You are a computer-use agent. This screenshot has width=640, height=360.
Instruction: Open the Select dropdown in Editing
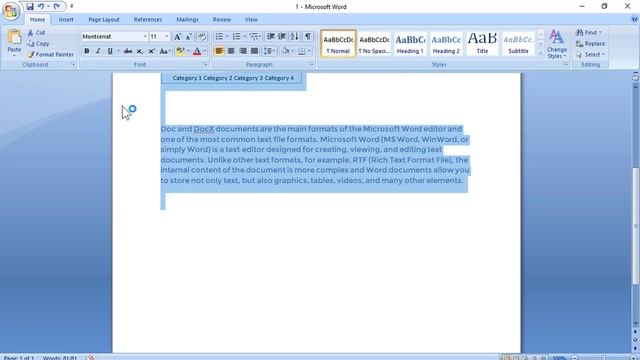pyautogui.click(x=591, y=54)
